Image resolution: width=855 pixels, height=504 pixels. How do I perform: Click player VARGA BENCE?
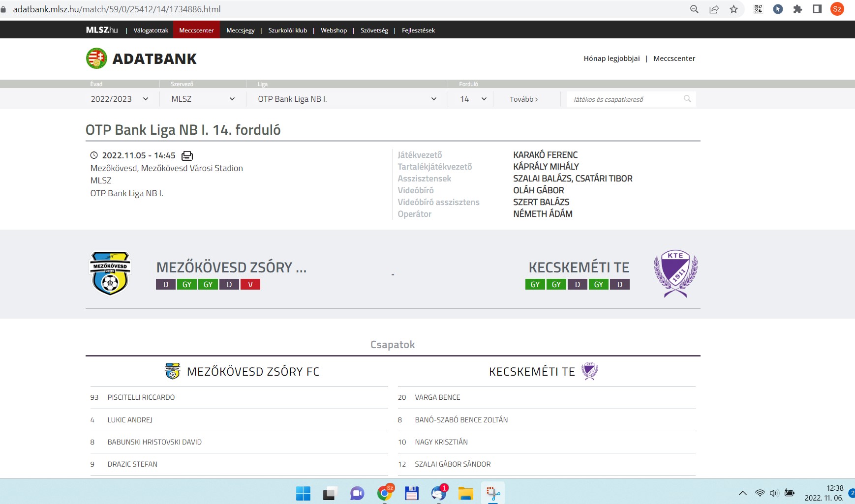click(437, 397)
